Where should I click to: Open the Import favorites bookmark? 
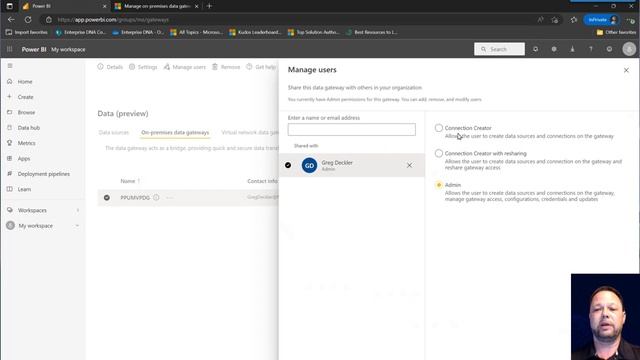click(27, 32)
